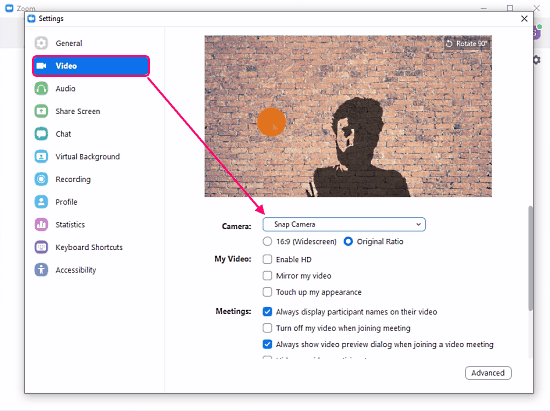This screenshot has width=550, height=411.
Task: Click the Zoom logo in Settings title bar
Action: [x=32, y=19]
